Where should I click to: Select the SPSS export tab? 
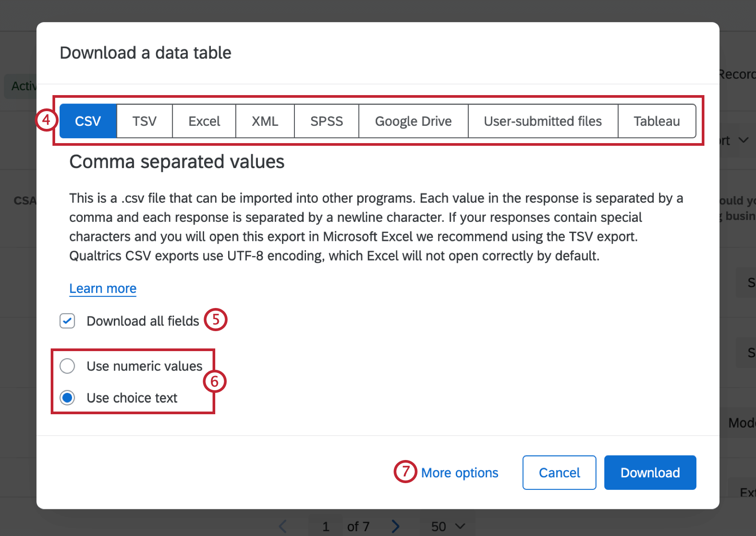coord(326,121)
